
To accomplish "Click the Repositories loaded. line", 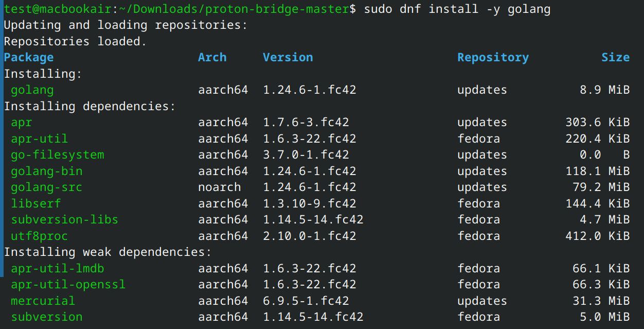I will point(75,42).
